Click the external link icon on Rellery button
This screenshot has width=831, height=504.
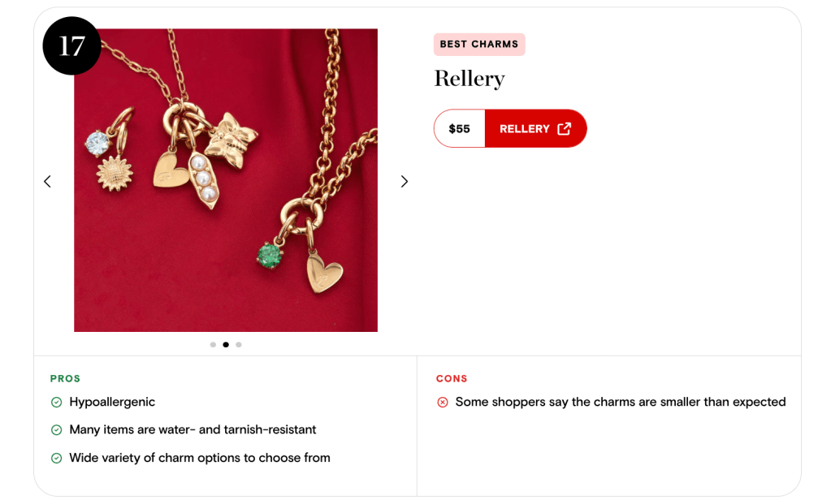coord(565,128)
